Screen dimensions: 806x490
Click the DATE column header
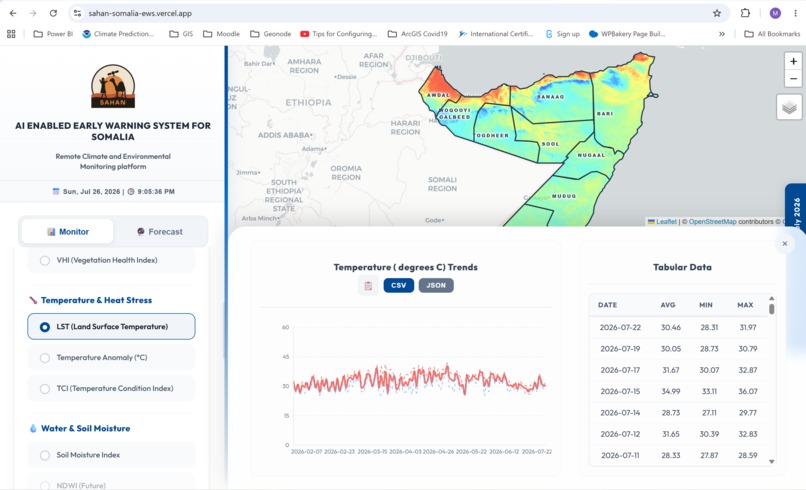click(x=607, y=305)
